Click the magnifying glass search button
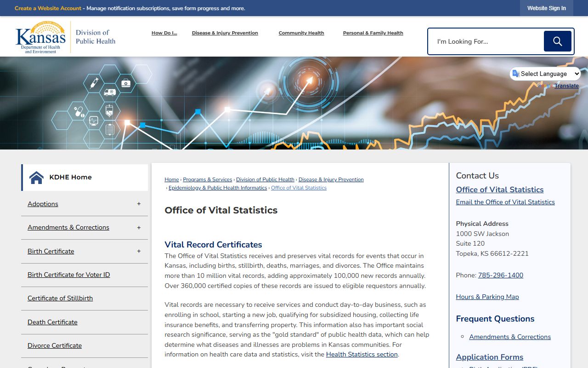Image resolution: width=588 pixels, height=368 pixels. coord(557,41)
